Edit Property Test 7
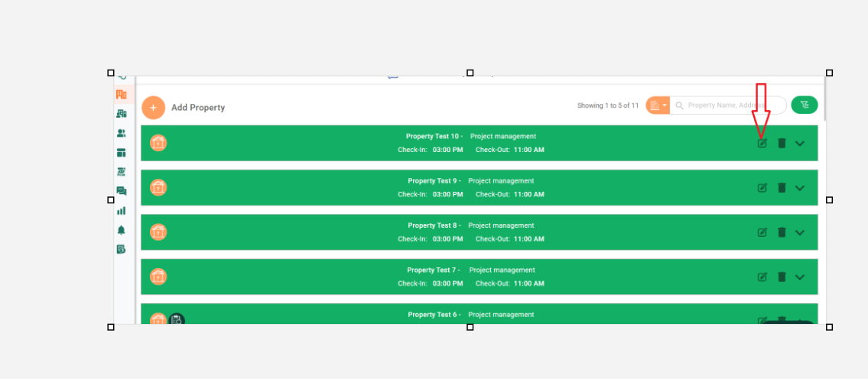 pyautogui.click(x=762, y=277)
